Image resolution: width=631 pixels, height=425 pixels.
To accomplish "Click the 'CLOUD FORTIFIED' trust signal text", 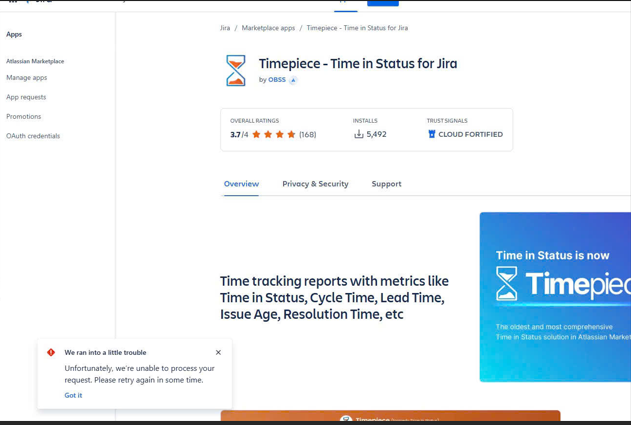I will click(470, 134).
